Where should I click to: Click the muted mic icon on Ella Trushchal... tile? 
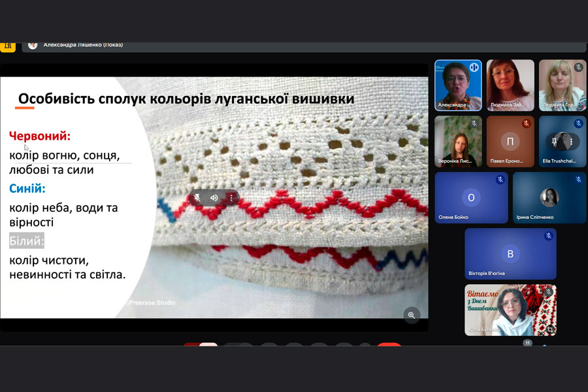[579, 123]
